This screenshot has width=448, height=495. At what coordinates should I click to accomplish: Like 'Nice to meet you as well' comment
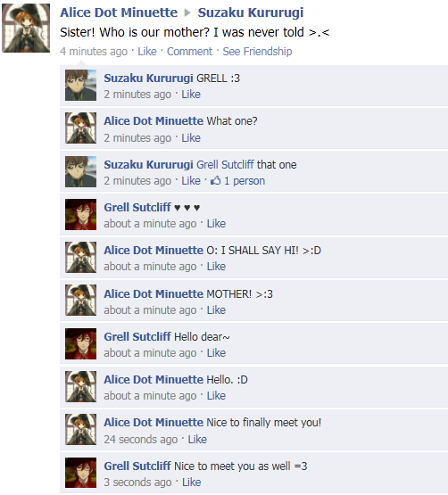[x=192, y=482]
